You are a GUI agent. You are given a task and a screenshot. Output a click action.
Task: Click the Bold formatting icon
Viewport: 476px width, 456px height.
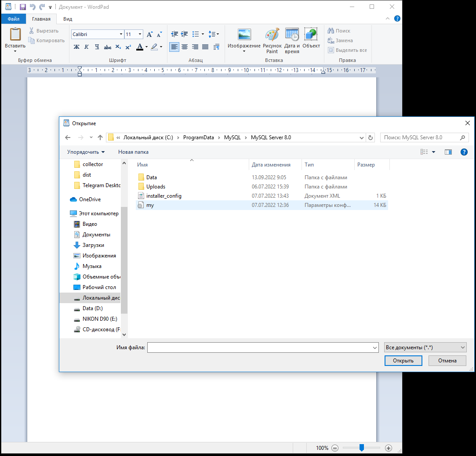coord(76,47)
